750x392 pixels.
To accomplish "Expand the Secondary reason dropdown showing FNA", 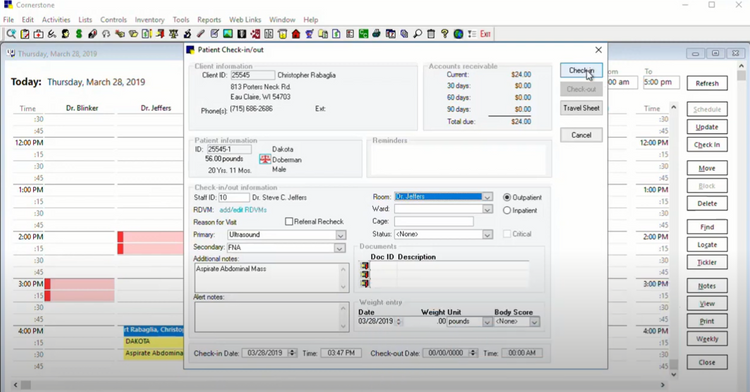I will (x=339, y=248).
